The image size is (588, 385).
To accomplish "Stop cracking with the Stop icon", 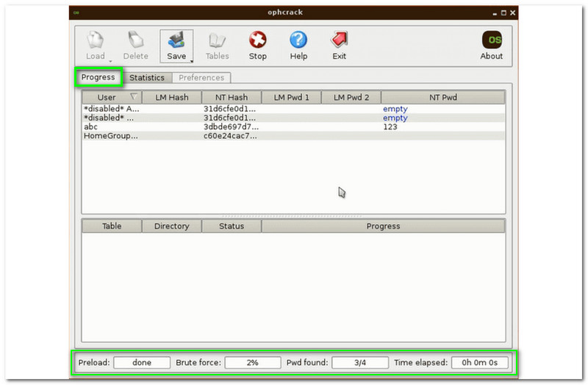I will coord(258,40).
